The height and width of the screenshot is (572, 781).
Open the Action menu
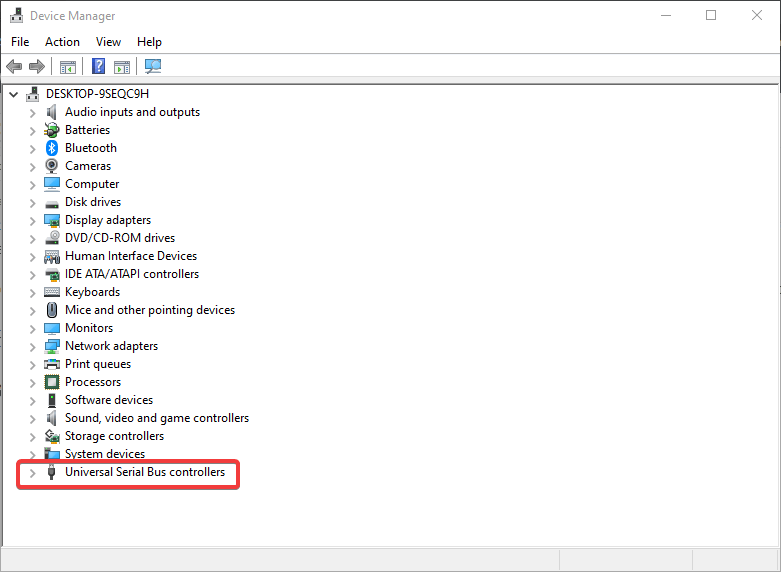62,42
